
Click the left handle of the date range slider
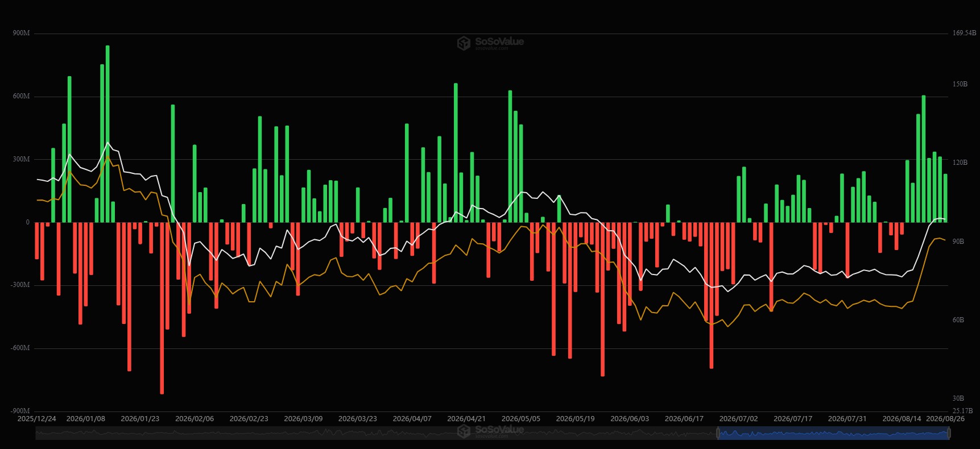[718, 434]
